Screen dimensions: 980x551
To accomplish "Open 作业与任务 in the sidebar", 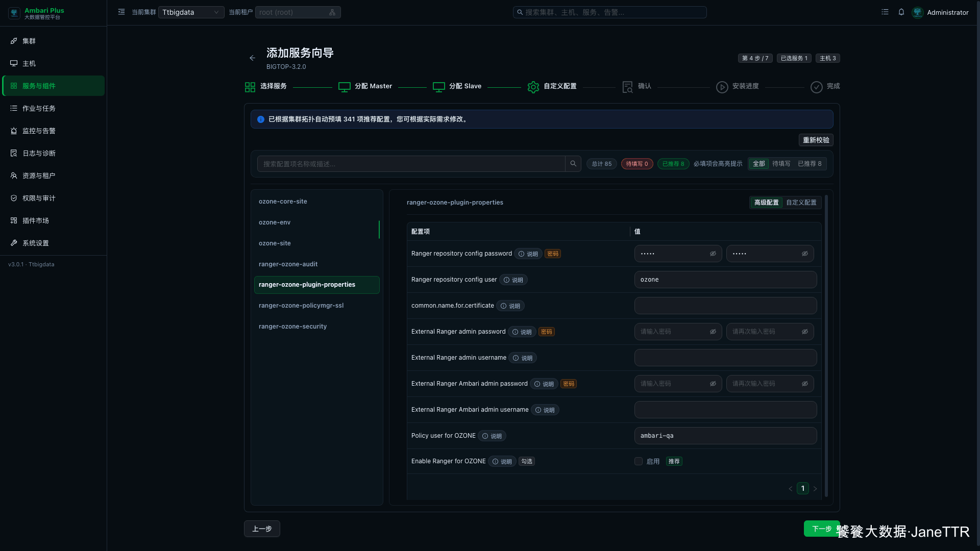I will click(x=53, y=108).
